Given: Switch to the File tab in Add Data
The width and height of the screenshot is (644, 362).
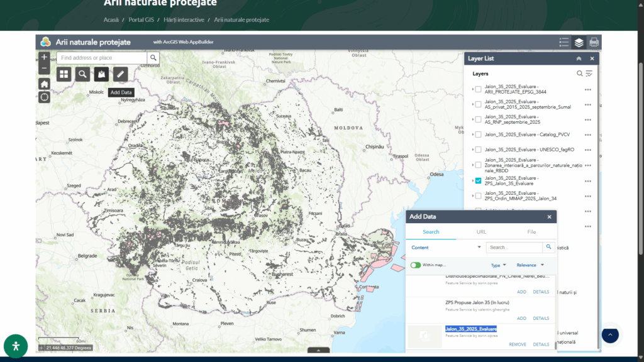Looking at the screenshot, I should coord(531,232).
